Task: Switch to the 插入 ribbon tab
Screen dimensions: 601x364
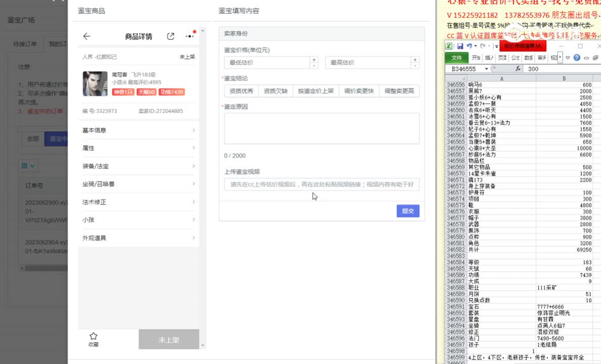Action: 488,57
